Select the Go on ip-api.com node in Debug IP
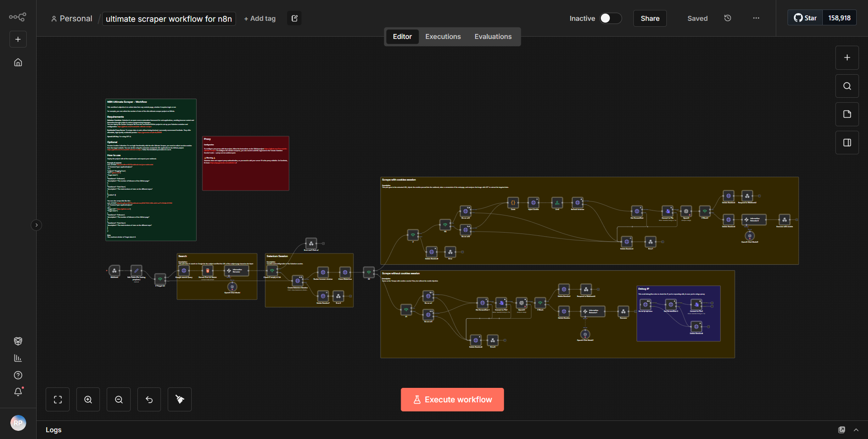 click(x=645, y=305)
